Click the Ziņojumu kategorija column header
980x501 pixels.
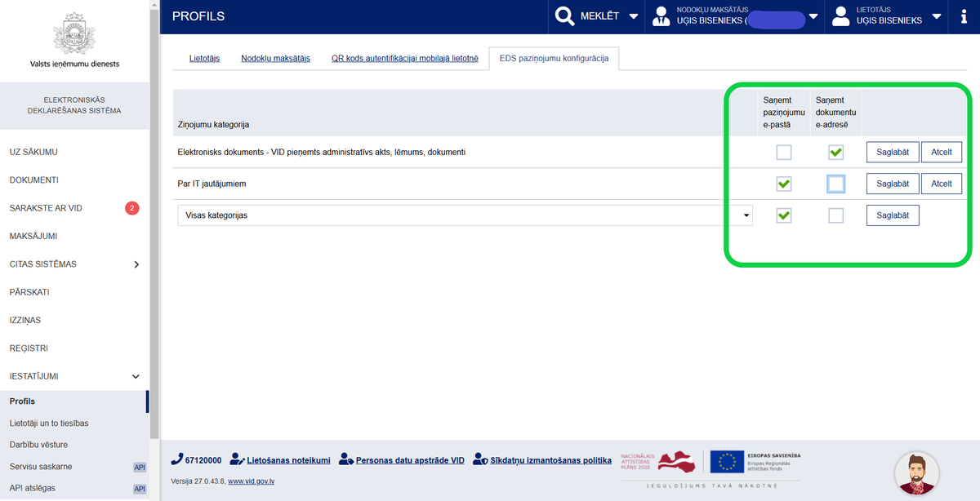tap(213, 125)
